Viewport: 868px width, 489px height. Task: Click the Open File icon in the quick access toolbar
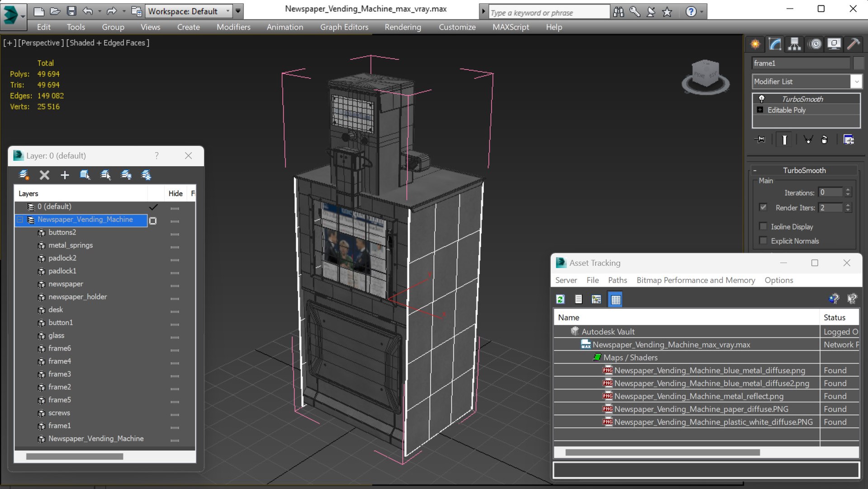pyautogui.click(x=55, y=11)
